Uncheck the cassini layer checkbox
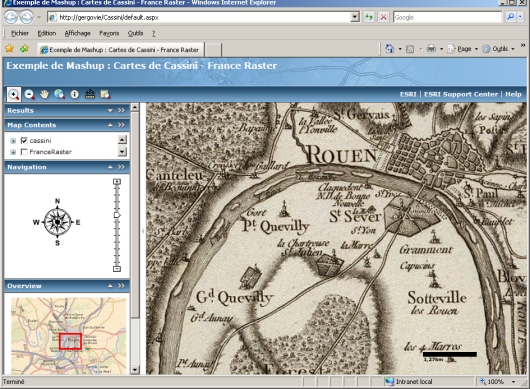Viewport: 530px width, 389px height. [24, 140]
